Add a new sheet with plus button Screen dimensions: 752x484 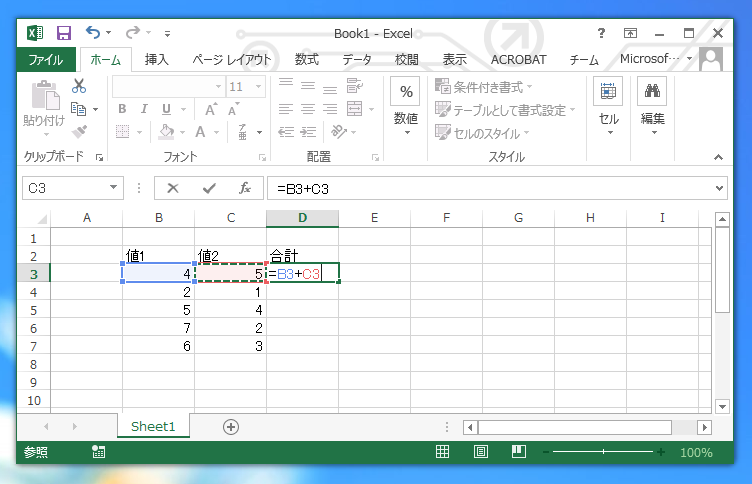(231, 427)
